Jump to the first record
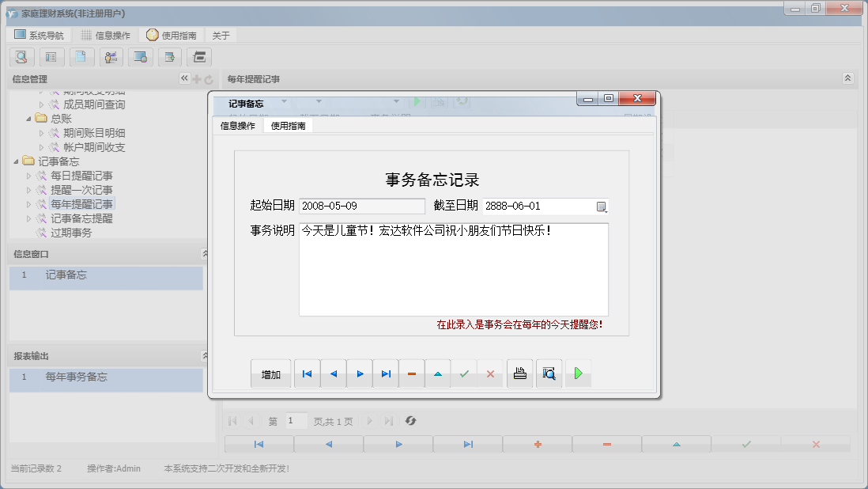 pos(307,373)
